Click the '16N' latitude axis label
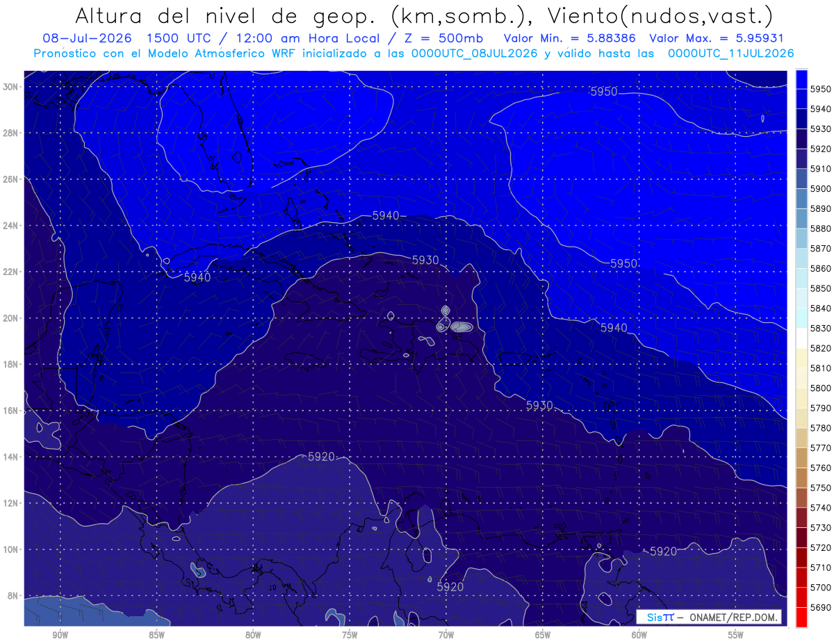The height and width of the screenshot is (644, 834). click(10, 411)
